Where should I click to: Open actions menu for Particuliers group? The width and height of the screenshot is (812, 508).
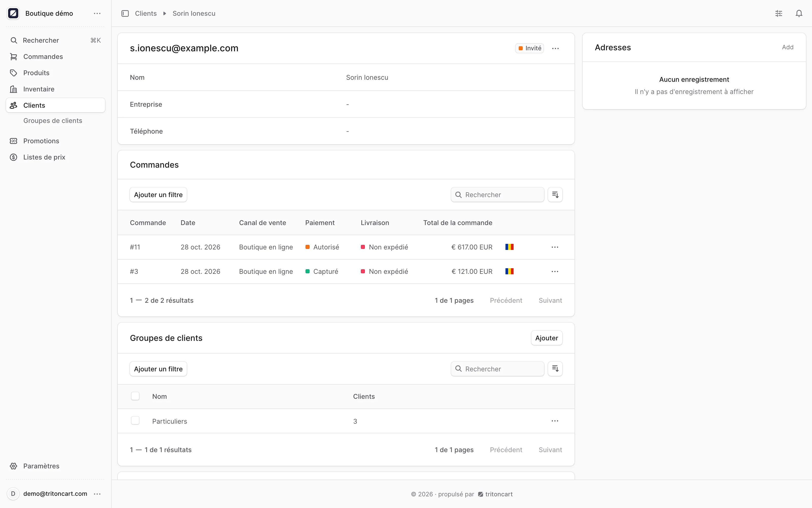(555, 421)
